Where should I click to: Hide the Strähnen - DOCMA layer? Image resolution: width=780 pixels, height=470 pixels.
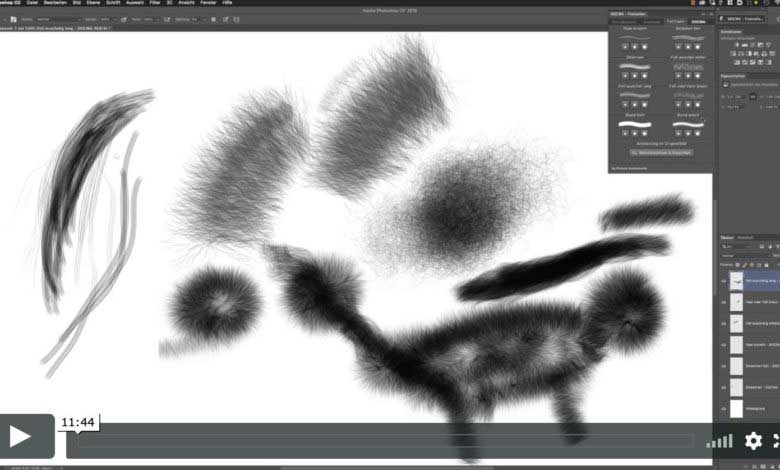724,387
